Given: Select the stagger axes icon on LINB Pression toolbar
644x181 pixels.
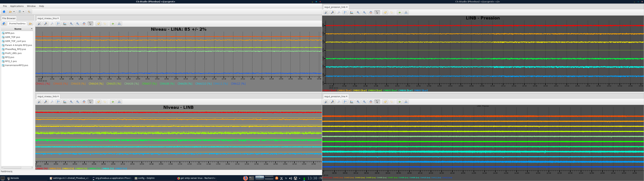Looking at the screenshot, I should pyautogui.click(x=352, y=12).
